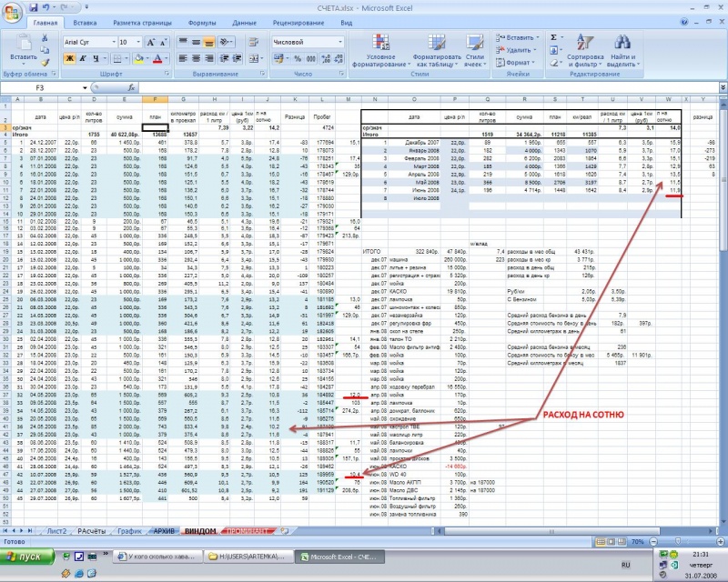Click the font color red swatch

click(157, 58)
